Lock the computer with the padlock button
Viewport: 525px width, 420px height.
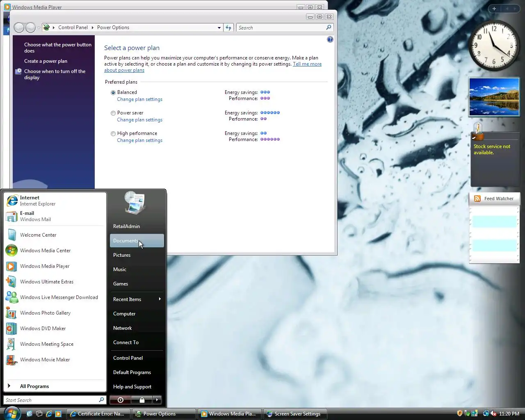coord(142,399)
